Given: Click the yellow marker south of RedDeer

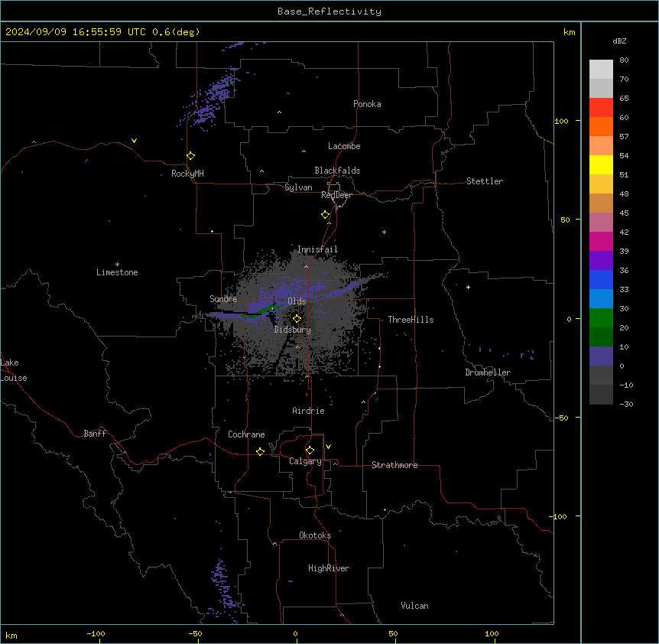Looking at the screenshot, I should point(325,215).
